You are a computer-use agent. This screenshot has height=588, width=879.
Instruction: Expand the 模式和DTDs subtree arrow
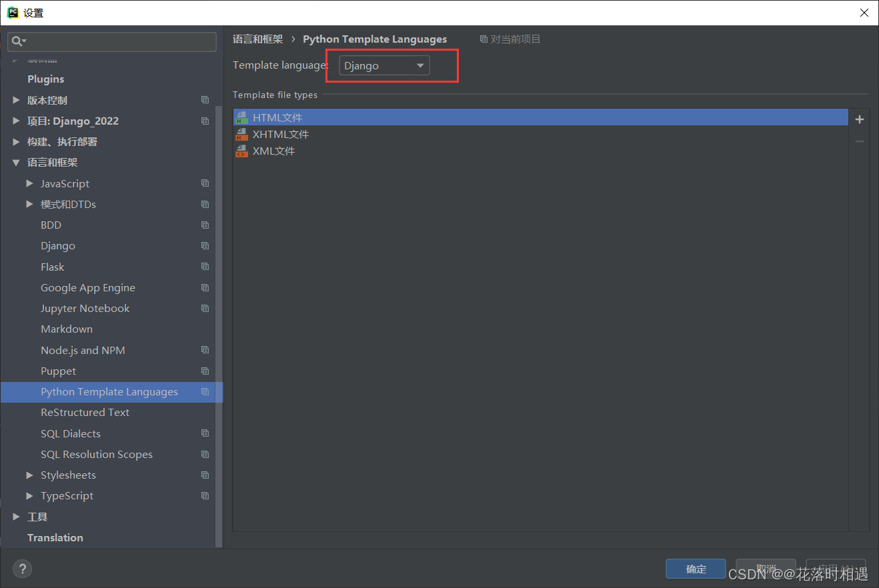point(29,204)
